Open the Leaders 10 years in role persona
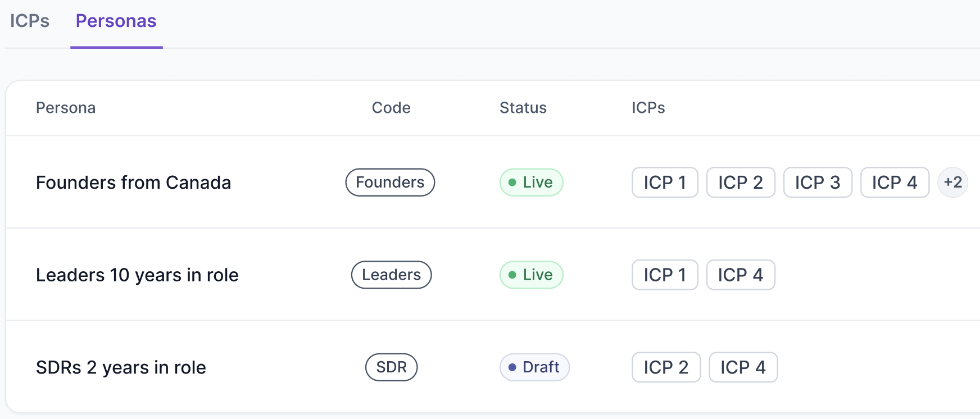 (x=137, y=275)
